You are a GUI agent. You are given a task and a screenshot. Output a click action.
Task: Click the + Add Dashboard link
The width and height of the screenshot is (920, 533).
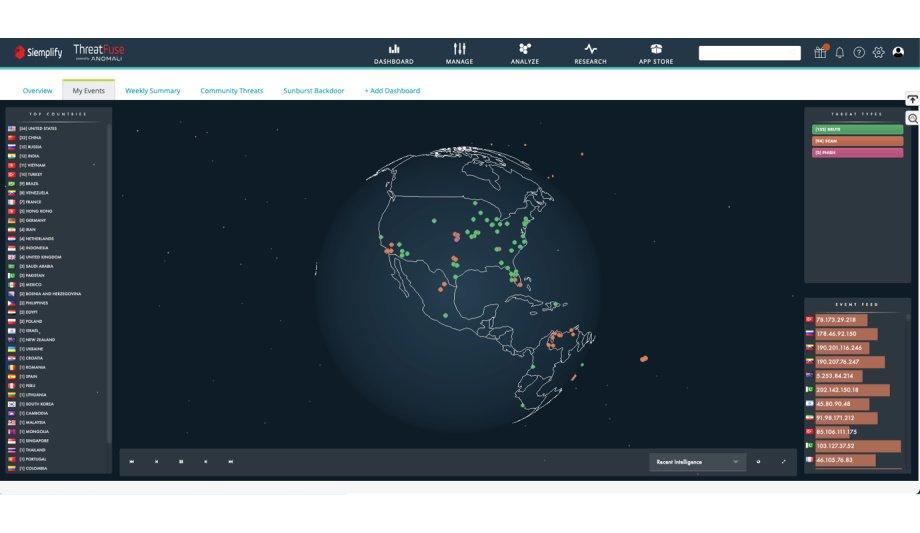(x=392, y=90)
